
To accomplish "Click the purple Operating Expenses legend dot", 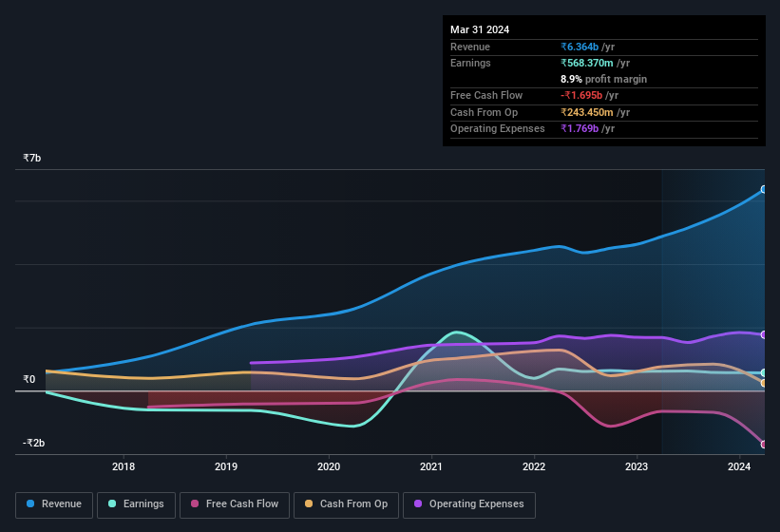I will (x=419, y=504).
